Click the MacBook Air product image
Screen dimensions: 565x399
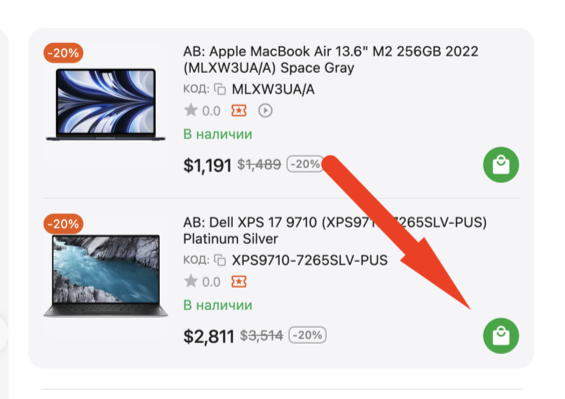click(x=106, y=104)
